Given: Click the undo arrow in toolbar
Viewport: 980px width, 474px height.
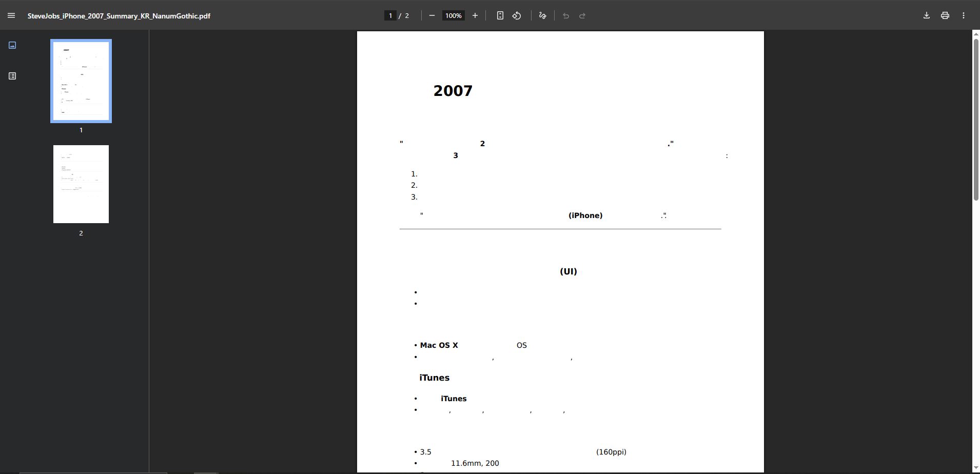Looking at the screenshot, I should [x=566, y=16].
